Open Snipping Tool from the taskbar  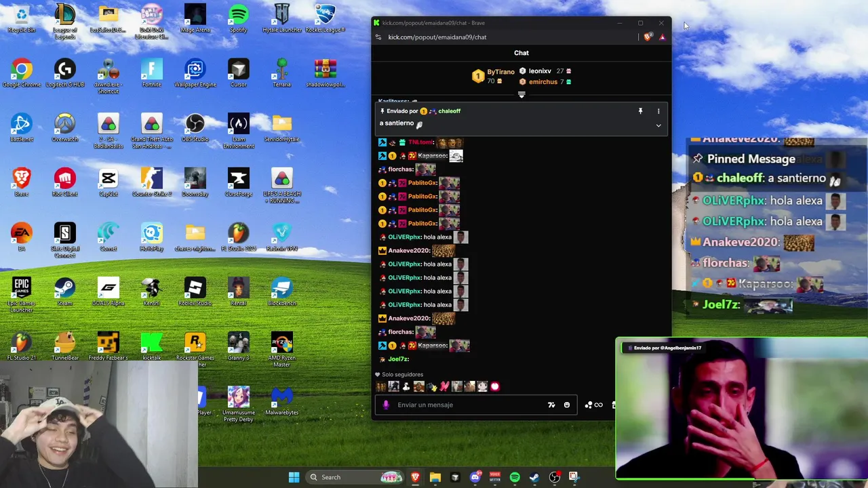point(574,477)
